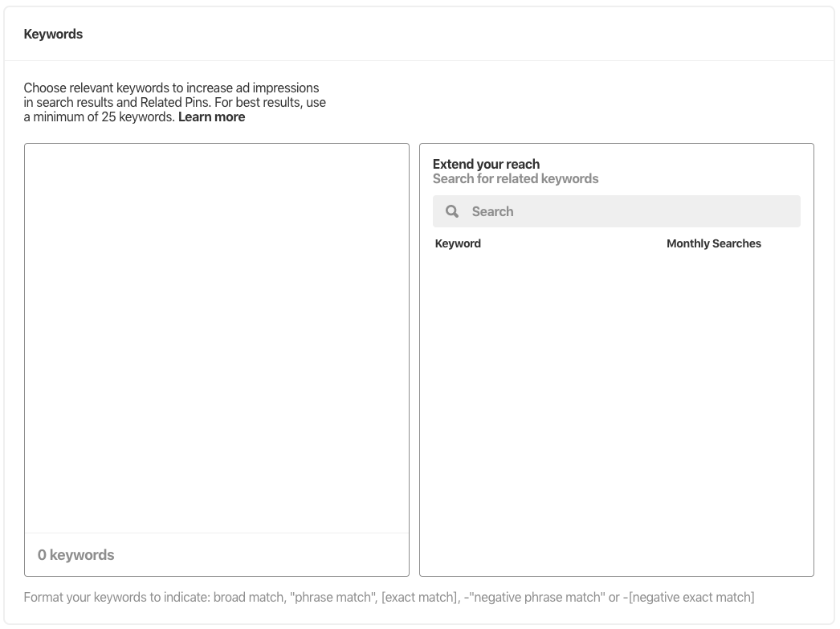The image size is (840, 629).
Task: Click the 0 keywords counter
Action: 75,554
